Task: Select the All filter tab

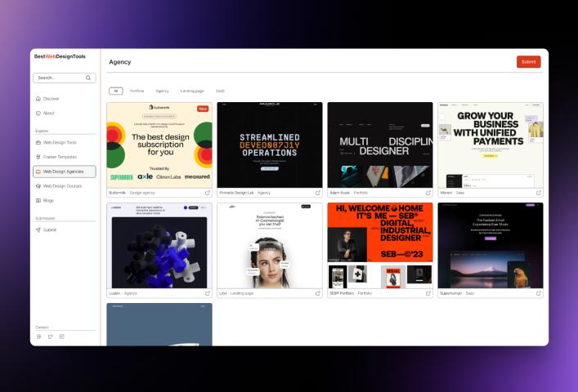Action: coord(115,91)
